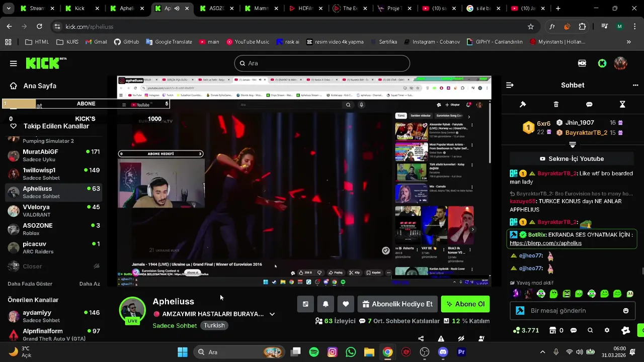Open the chat more options menu

click(635, 85)
